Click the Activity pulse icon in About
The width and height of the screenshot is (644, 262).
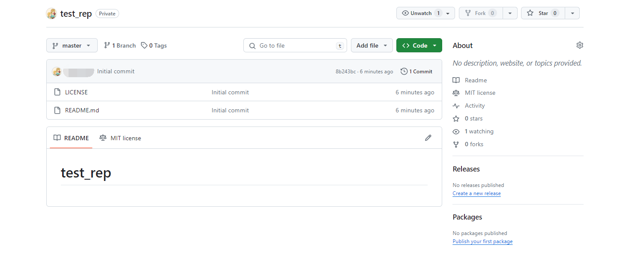tap(456, 106)
